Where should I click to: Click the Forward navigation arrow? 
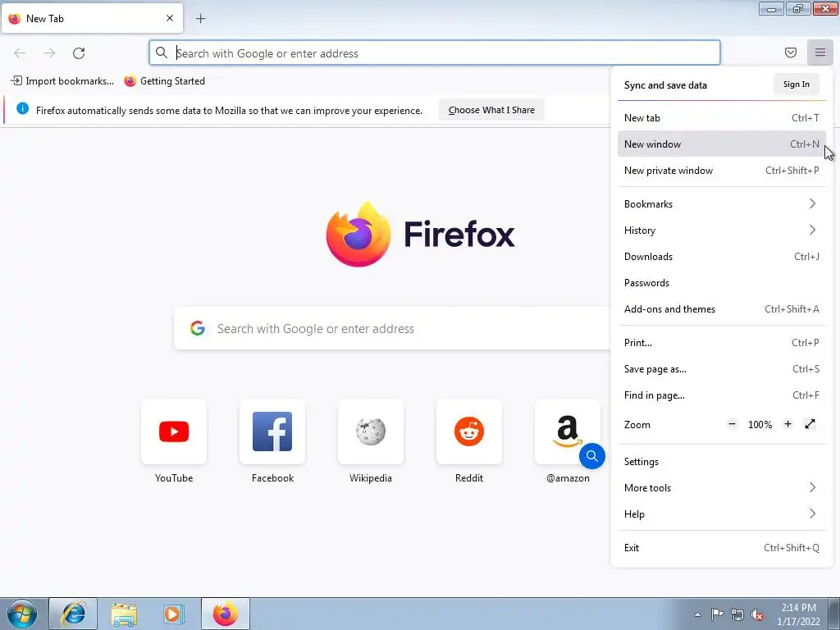(x=49, y=53)
